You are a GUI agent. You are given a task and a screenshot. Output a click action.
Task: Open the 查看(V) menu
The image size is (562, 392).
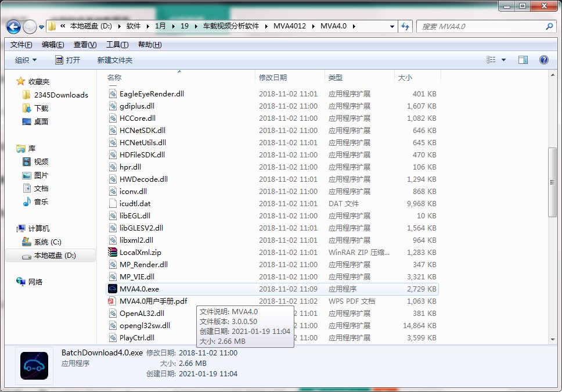[85, 45]
